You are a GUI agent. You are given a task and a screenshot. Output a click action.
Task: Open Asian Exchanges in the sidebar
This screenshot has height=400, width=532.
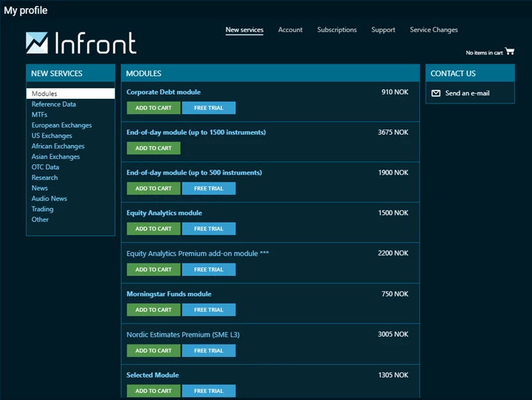56,157
